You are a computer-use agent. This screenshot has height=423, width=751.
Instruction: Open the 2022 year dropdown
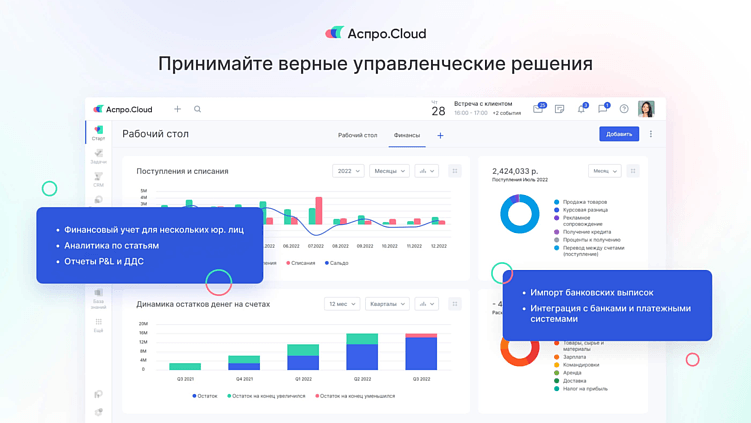pyautogui.click(x=348, y=171)
